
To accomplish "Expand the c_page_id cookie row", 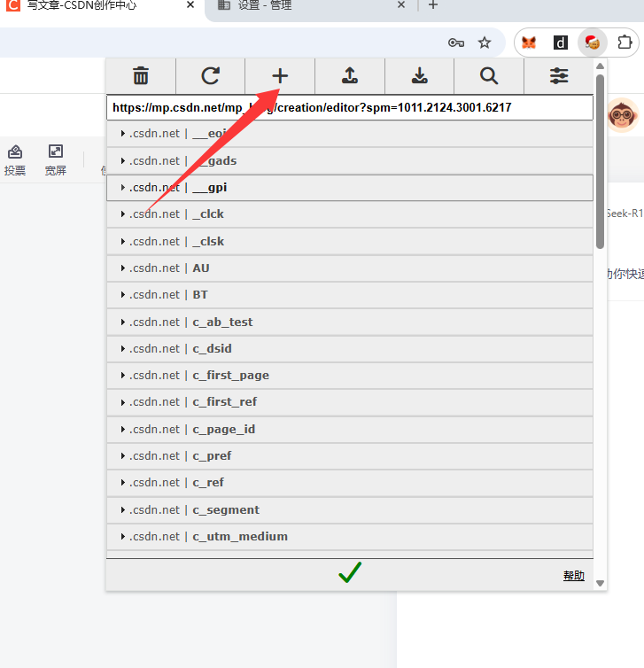I will 350,430.
